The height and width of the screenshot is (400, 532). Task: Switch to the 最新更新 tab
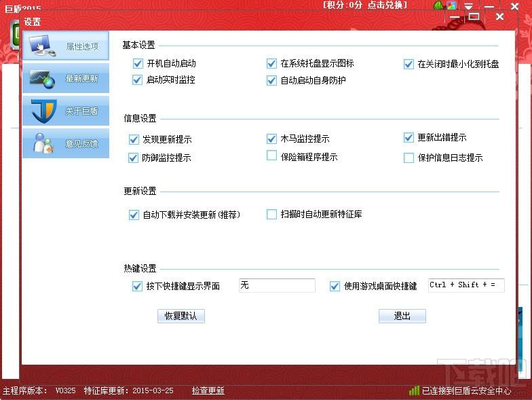pos(65,79)
